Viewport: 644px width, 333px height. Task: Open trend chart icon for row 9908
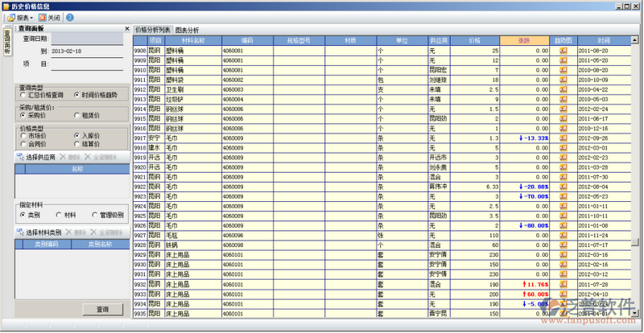(x=563, y=50)
